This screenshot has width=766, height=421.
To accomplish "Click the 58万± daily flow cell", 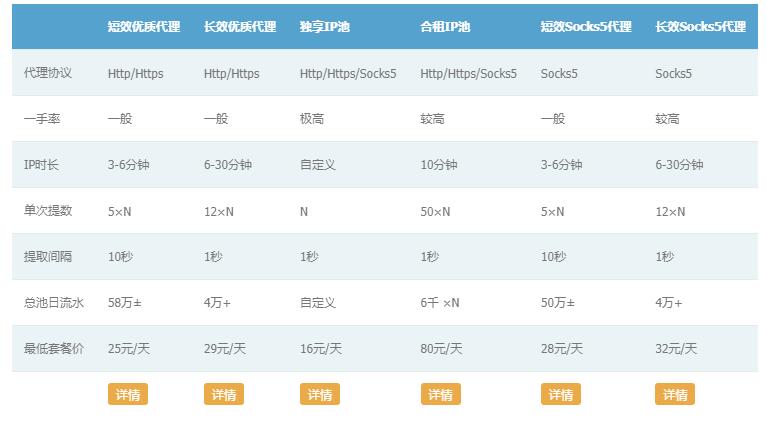I will (x=125, y=303).
